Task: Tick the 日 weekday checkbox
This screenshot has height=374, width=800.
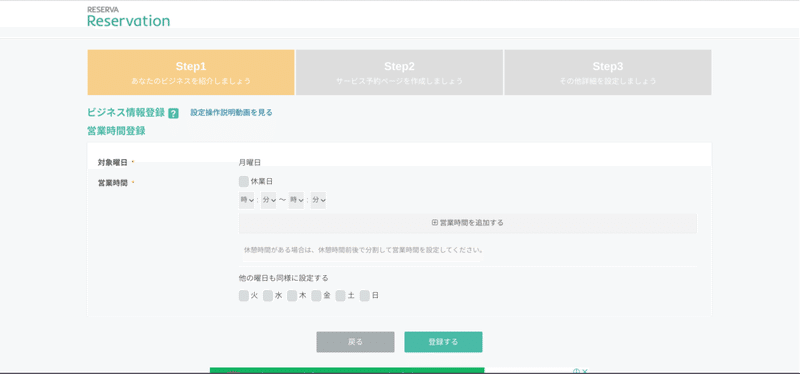Action: coord(364,295)
